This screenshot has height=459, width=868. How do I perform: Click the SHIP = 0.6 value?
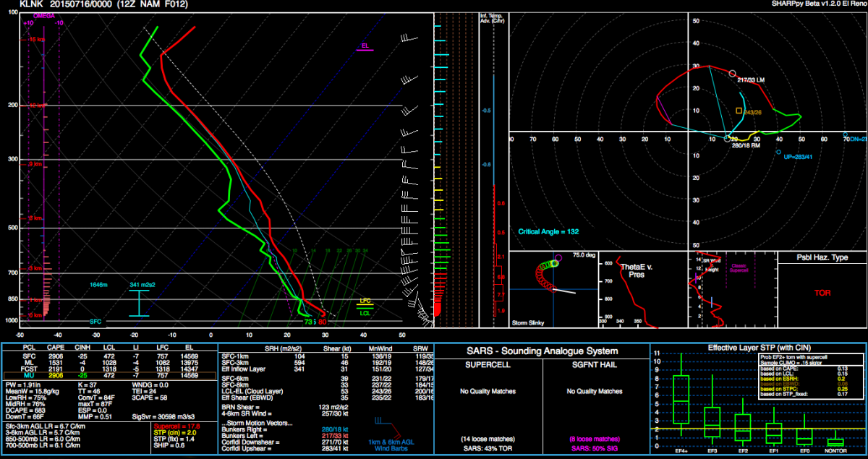(x=169, y=446)
